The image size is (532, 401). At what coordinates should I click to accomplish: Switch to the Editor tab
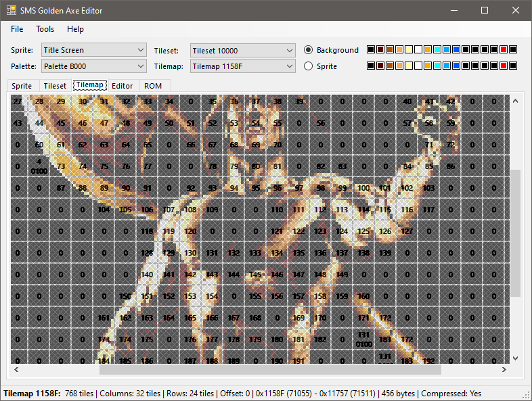(x=122, y=86)
